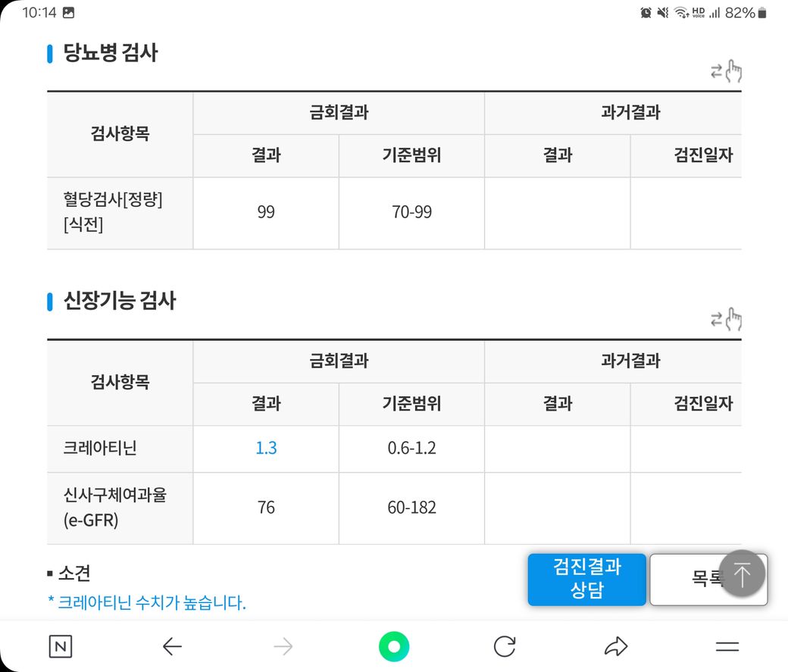Tap the alarm icon in the status bar
Viewport: 788px width, 672px height.
[646, 12]
